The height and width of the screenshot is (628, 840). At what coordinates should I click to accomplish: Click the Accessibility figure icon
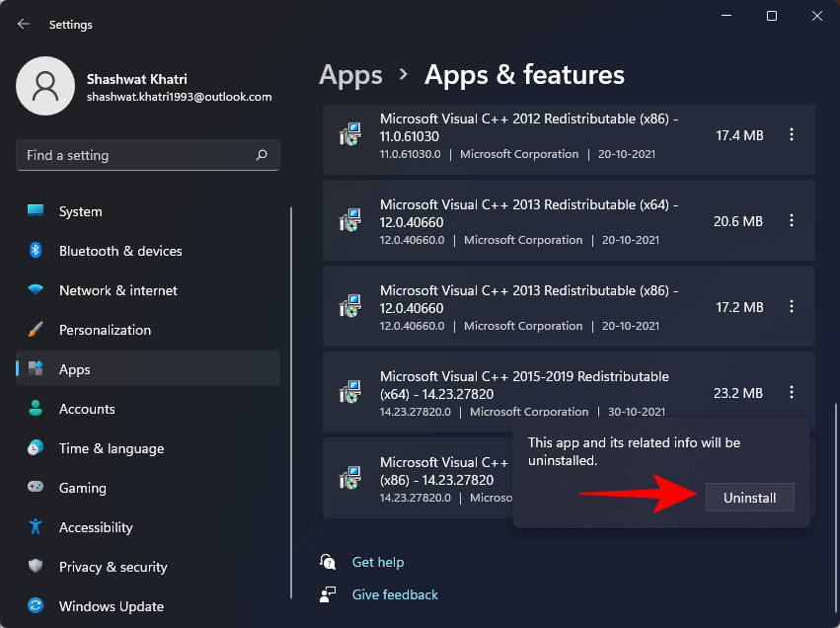coord(36,527)
